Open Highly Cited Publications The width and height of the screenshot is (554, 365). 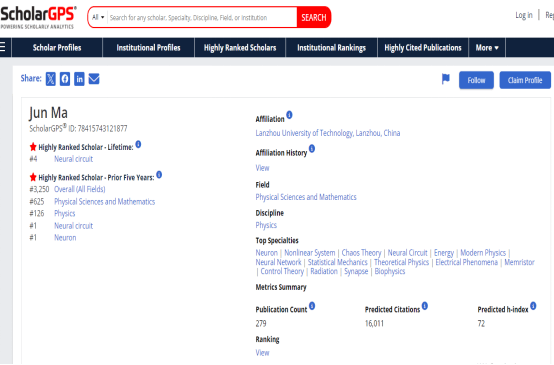(x=423, y=48)
